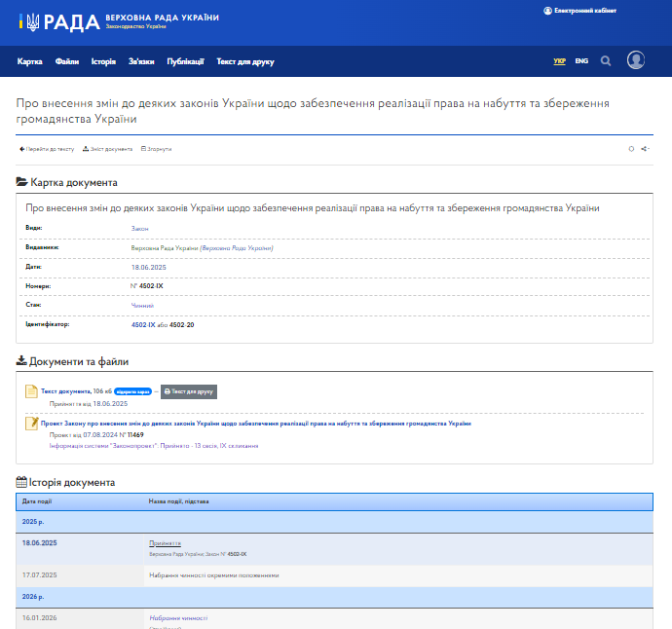672x629 pixels.
Task: Click the 'Чинний' status link
Action: tap(142, 306)
